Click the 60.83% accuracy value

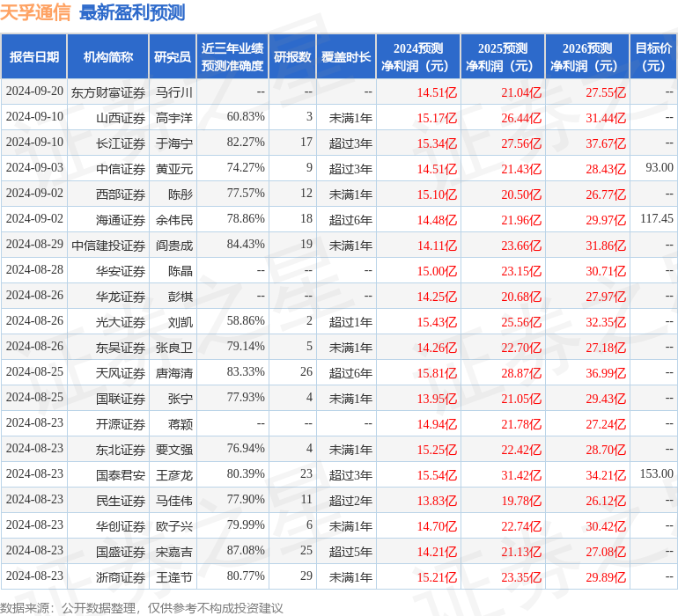click(x=246, y=117)
